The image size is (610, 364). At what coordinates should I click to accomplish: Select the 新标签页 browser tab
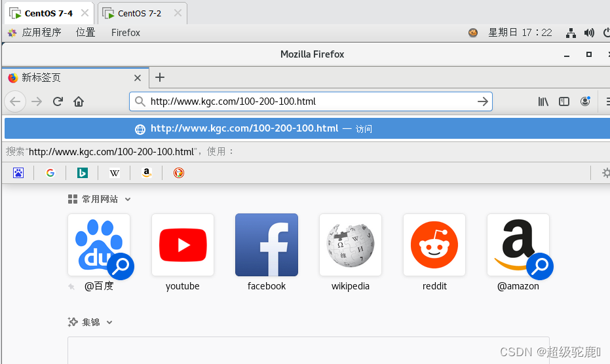coord(75,78)
